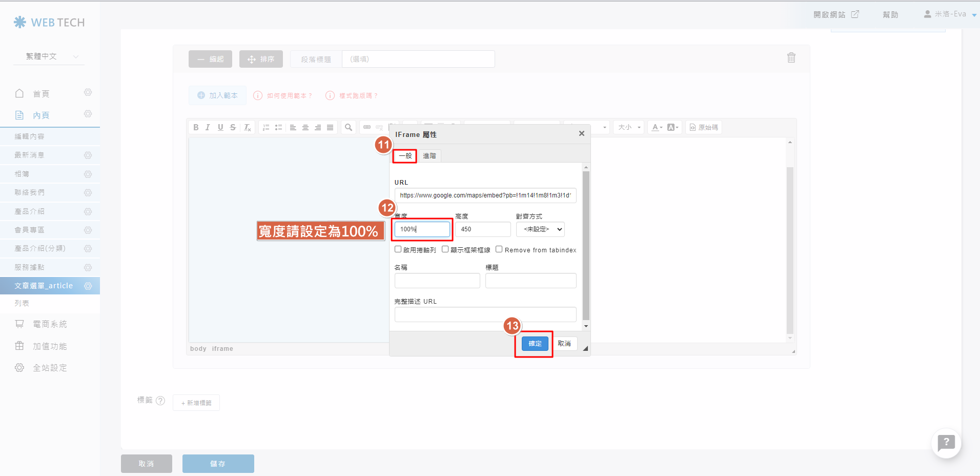Open the text color picker
This screenshot has width=980, height=476.
(x=657, y=127)
